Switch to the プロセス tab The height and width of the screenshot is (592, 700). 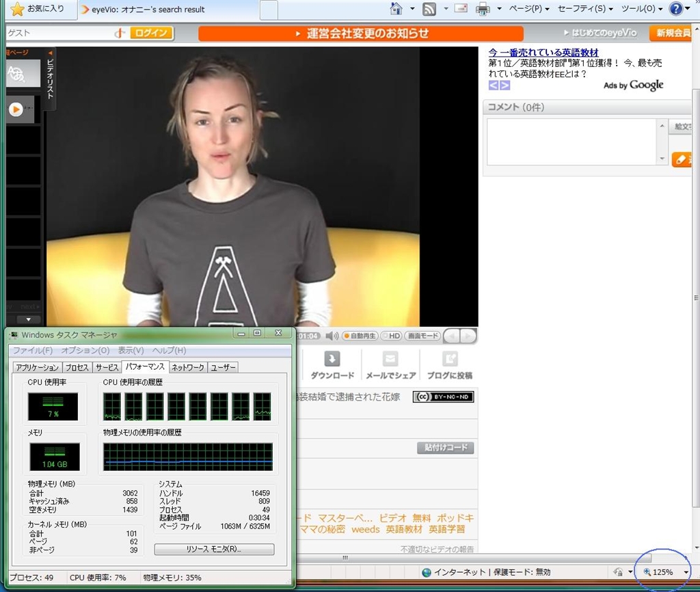tap(77, 367)
